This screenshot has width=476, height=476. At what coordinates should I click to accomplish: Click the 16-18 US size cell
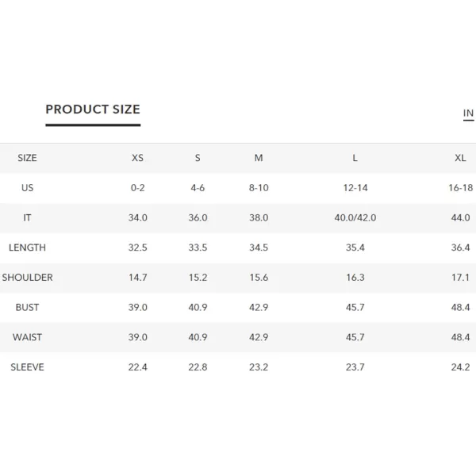pos(460,187)
